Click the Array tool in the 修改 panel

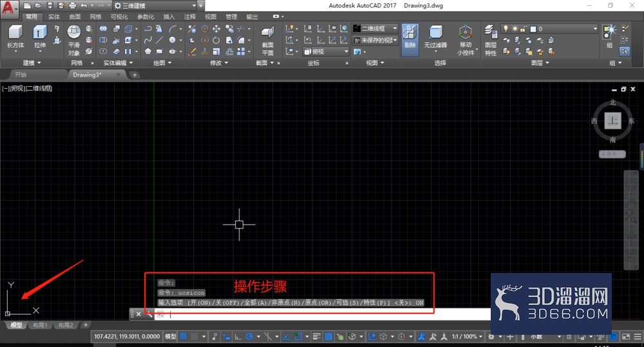pyautogui.click(x=241, y=52)
